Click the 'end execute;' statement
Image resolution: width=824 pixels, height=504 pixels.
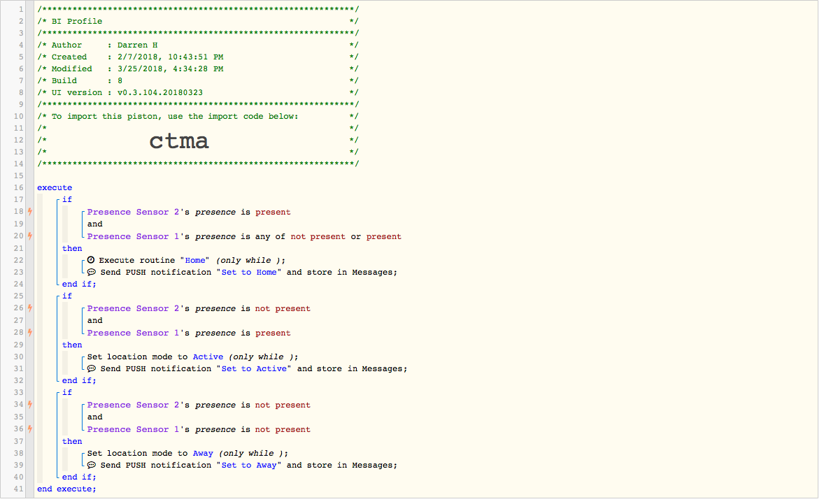pos(66,489)
